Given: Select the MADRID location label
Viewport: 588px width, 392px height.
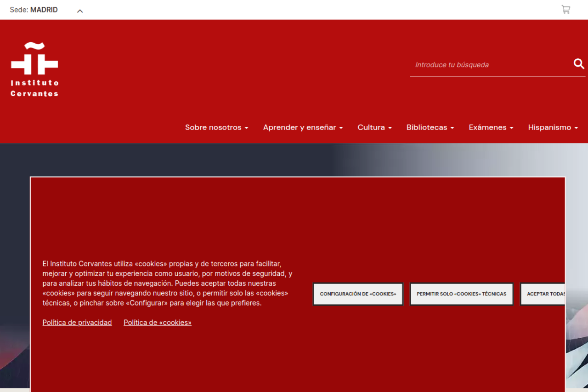Looking at the screenshot, I should [x=44, y=10].
